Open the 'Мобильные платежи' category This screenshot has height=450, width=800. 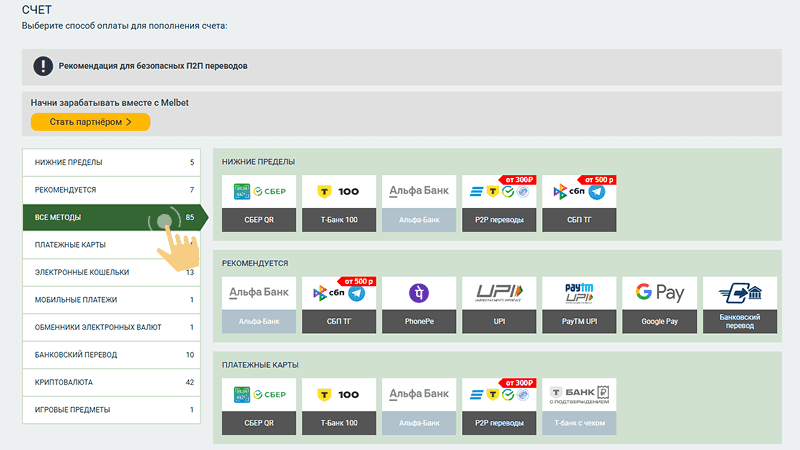(111, 300)
